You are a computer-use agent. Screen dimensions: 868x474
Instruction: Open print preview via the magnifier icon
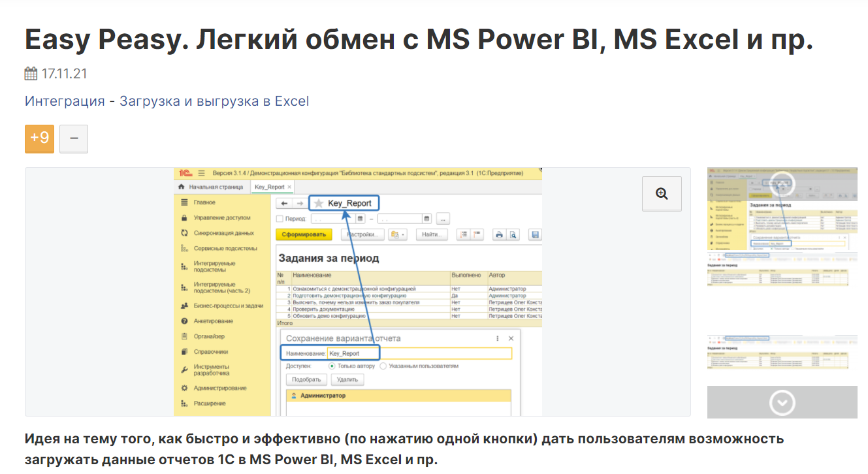(514, 234)
